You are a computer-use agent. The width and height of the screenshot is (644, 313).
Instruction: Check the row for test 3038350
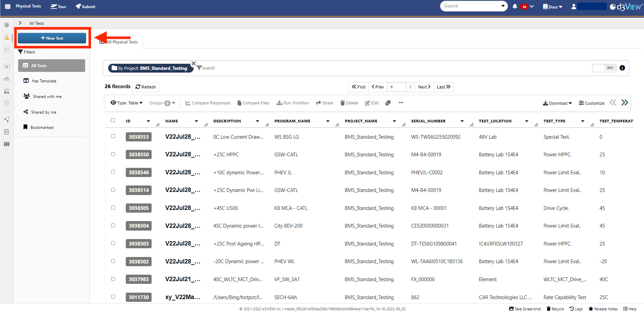click(x=113, y=154)
